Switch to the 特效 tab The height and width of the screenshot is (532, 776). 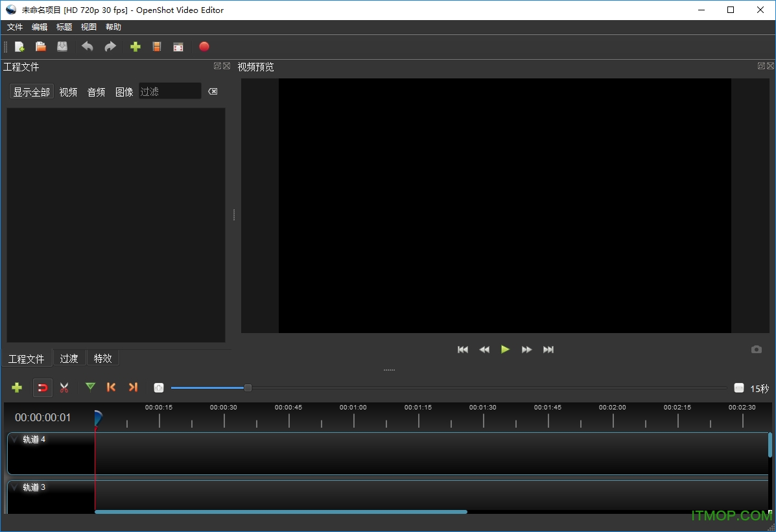[x=102, y=358]
